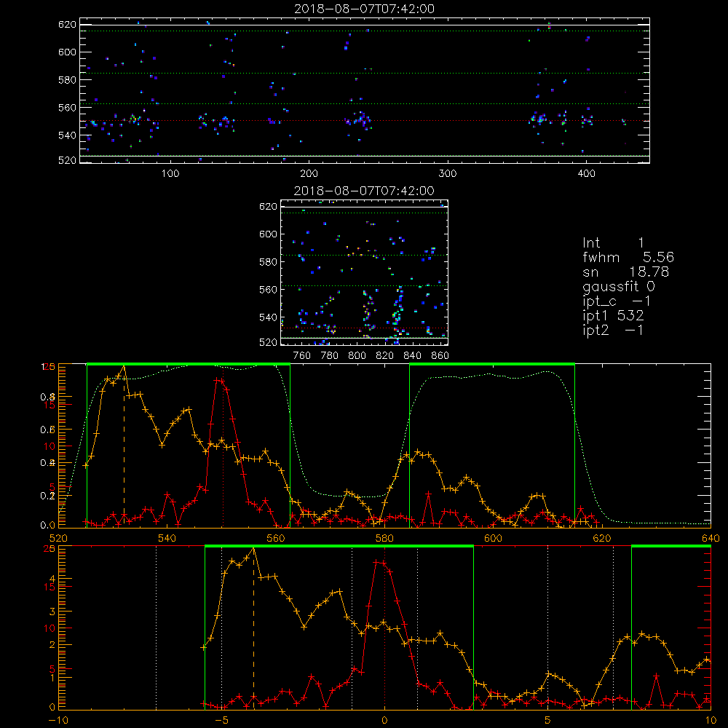Click the 780 tick label on middle plot
Screen dimensions: 728x728
click(x=330, y=356)
